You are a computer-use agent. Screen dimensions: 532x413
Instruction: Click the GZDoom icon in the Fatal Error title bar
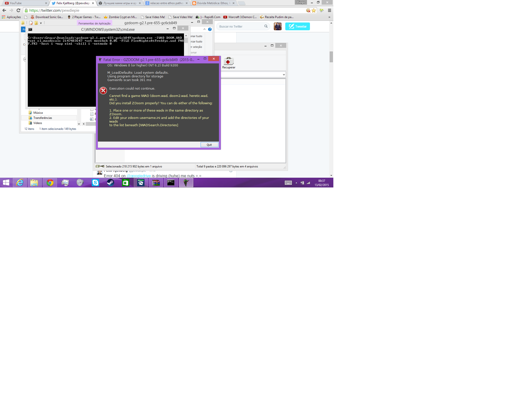point(100,60)
